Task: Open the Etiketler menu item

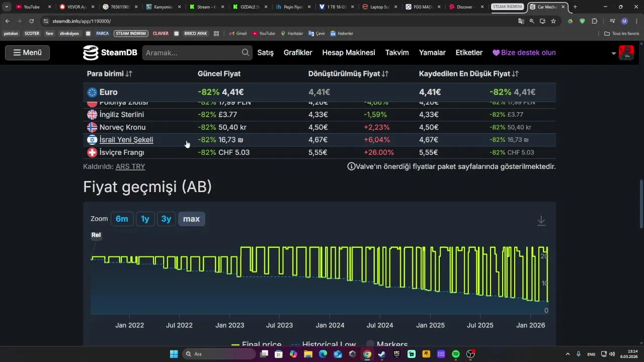Action: 469,53
